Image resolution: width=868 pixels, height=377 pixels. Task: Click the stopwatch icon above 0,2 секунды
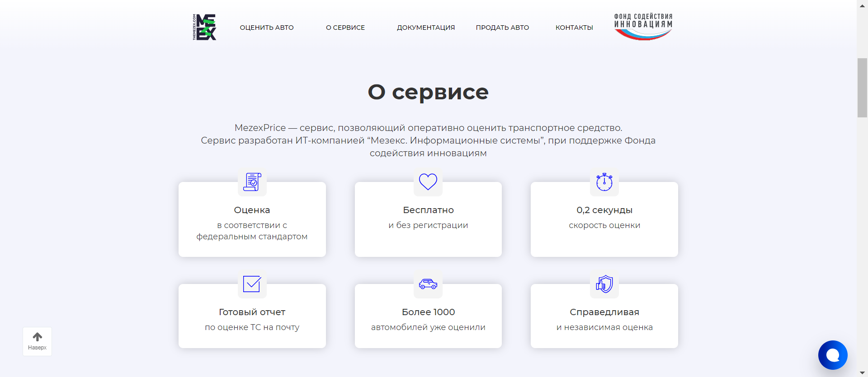click(604, 182)
